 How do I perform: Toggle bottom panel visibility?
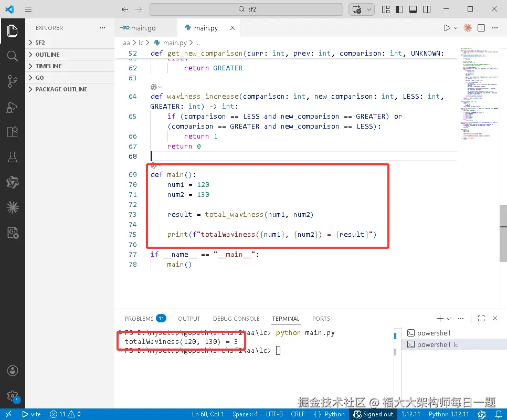pyautogui.click(x=413, y=9)
